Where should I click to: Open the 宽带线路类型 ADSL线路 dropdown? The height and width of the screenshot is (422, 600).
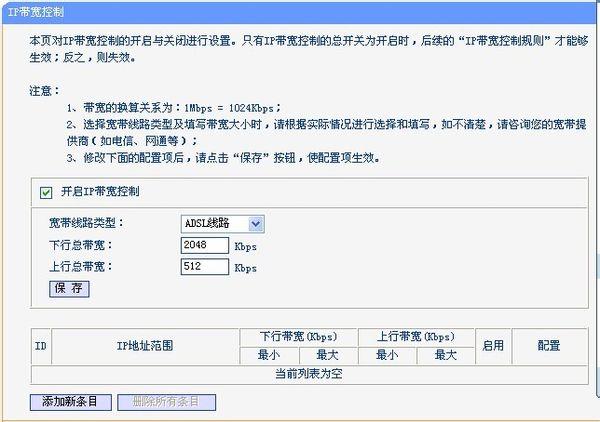pos(223,223)
